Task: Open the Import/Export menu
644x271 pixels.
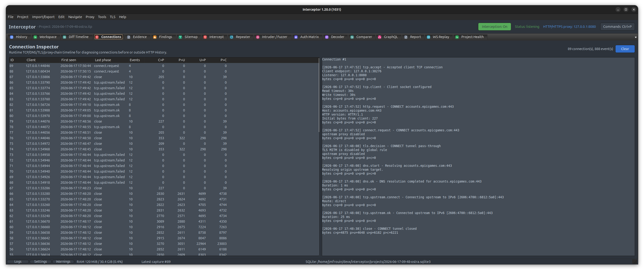Action: tap(43, 17)
